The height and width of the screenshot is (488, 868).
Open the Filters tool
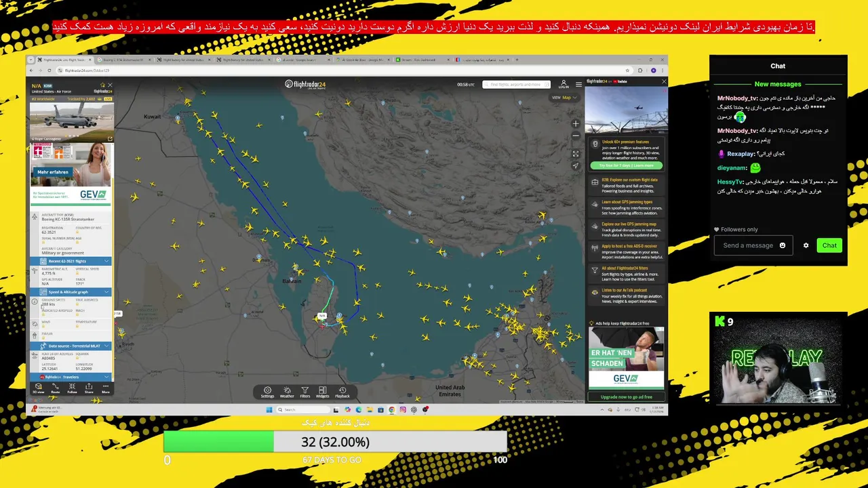tap(305, 392)
